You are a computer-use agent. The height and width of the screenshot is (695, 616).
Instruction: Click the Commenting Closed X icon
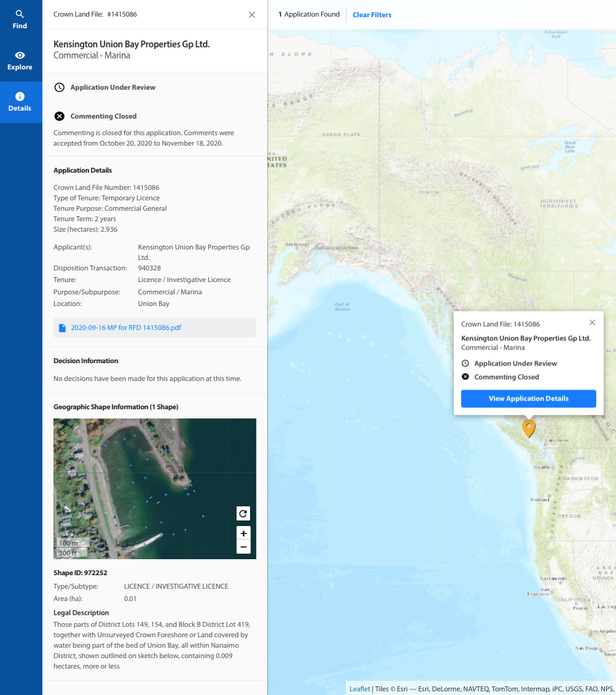[x=60, y=116]
